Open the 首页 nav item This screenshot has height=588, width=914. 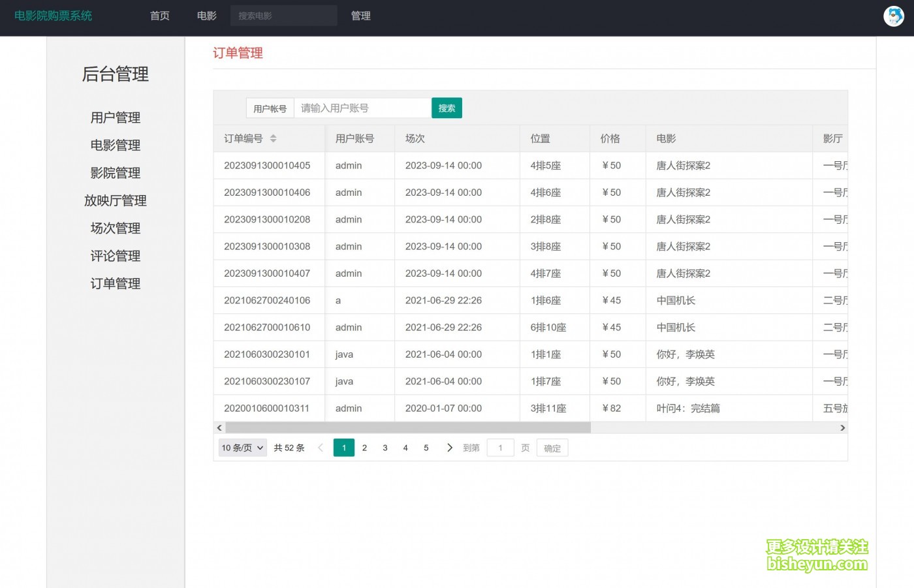[x=160, y=16]
